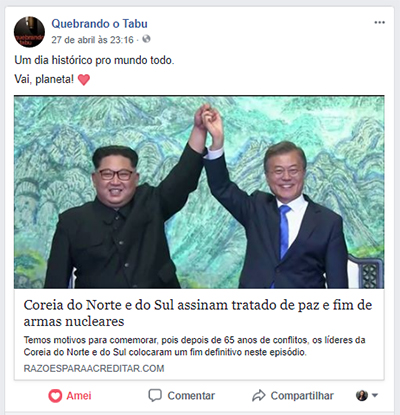Click the public globe privacy icon

point(146,39)
